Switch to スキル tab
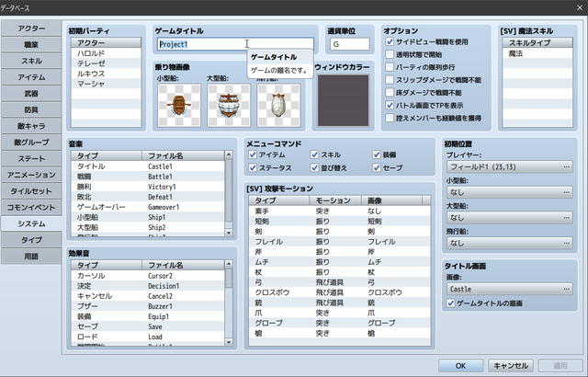This screenshot has height=377, width=588. tap(31, 61)
